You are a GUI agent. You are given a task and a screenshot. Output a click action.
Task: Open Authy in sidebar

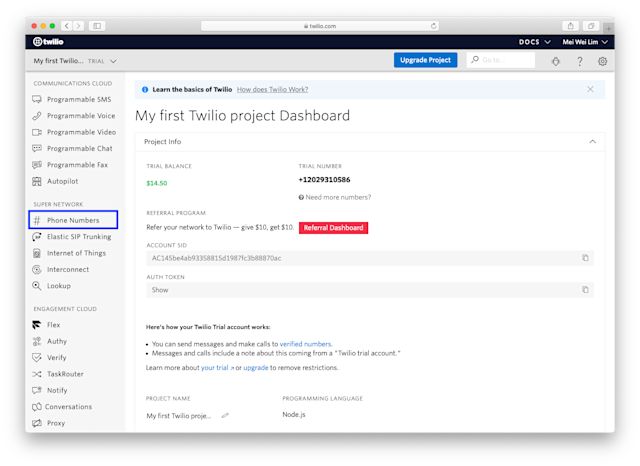[x=57, y=341]
